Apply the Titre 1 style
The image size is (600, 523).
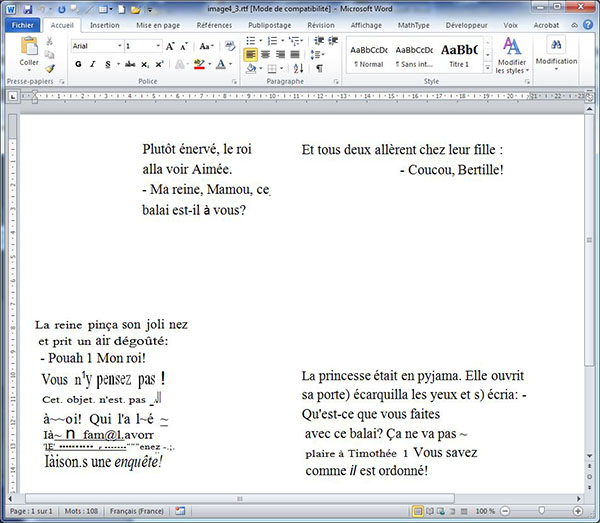click(x=459, y=54)
